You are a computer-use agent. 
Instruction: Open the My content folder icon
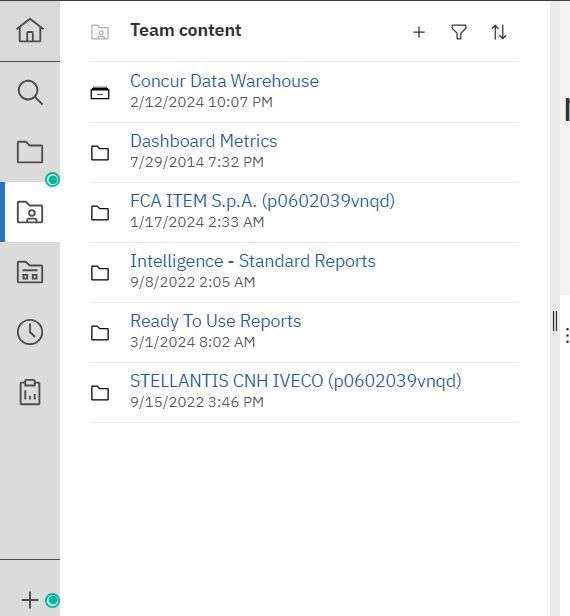point(30,152)
